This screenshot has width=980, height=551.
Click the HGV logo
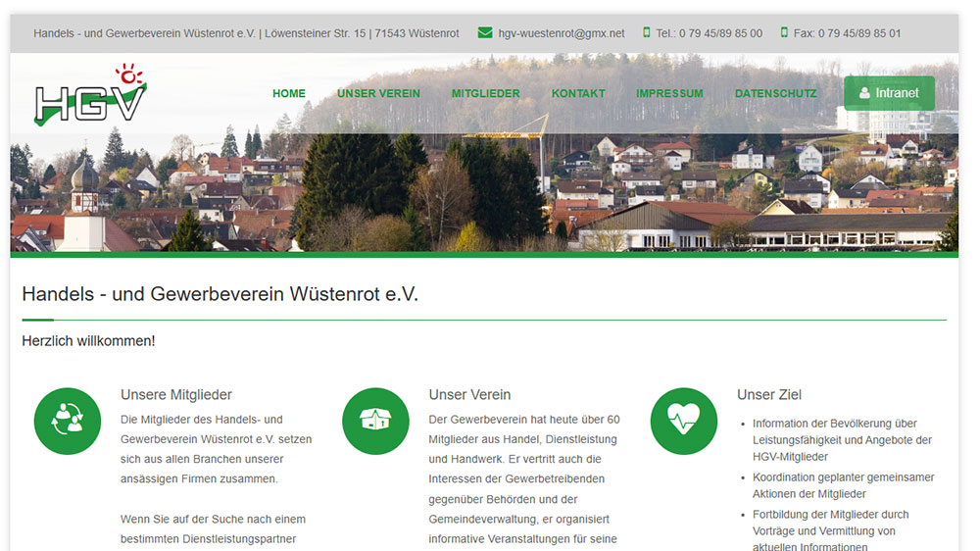pos(90,96)
